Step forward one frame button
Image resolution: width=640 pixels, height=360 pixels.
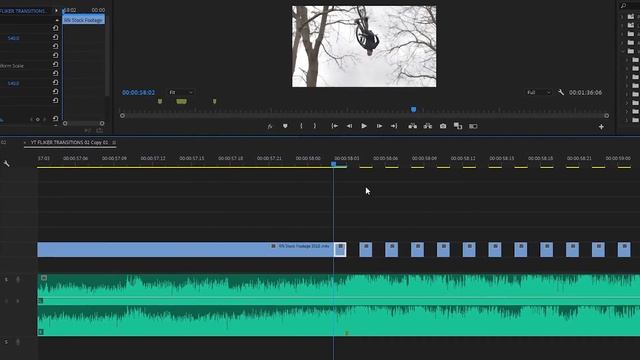[x=379, y=126]
